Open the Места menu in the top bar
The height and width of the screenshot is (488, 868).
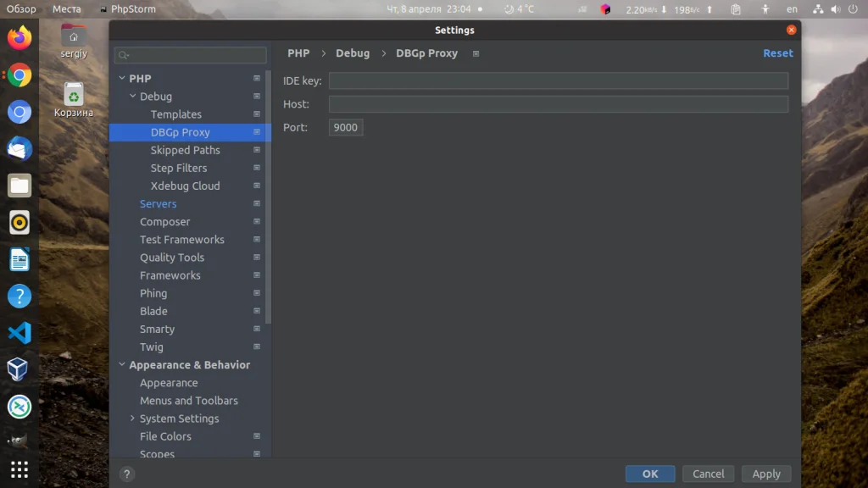(66, 9)
